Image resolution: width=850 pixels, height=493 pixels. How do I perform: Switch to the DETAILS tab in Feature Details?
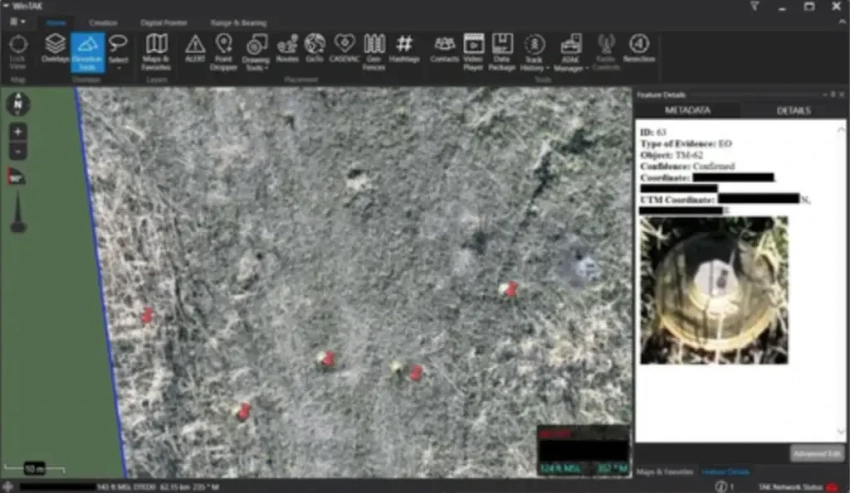point(794,110)
